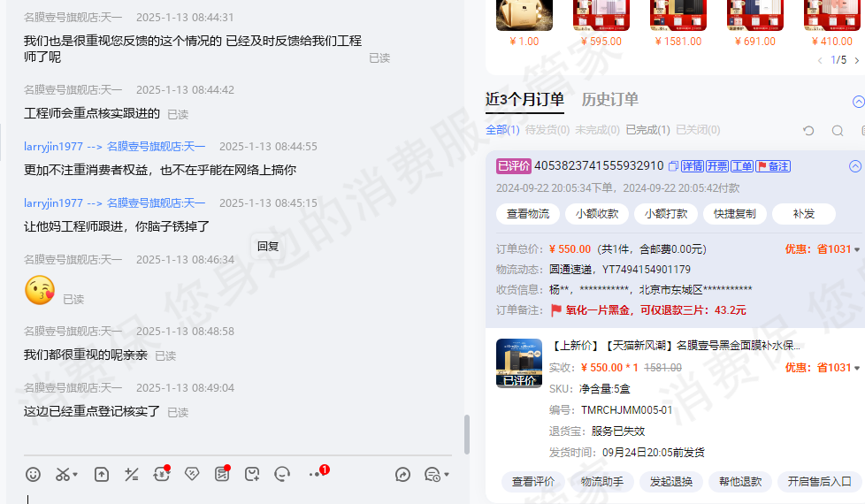The width and height of the screenshot is (865, 504).
Task: Click the shopping bag add-product icon
Action: click(252, 474)
